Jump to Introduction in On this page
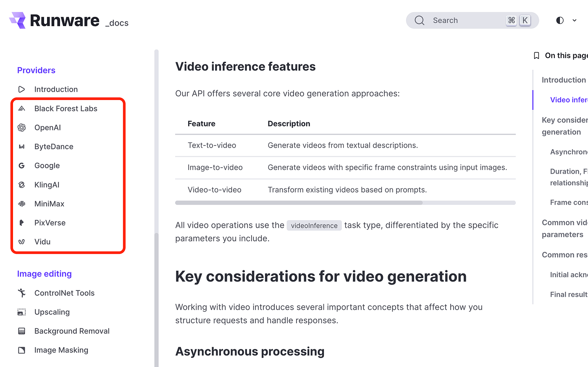 564,80
